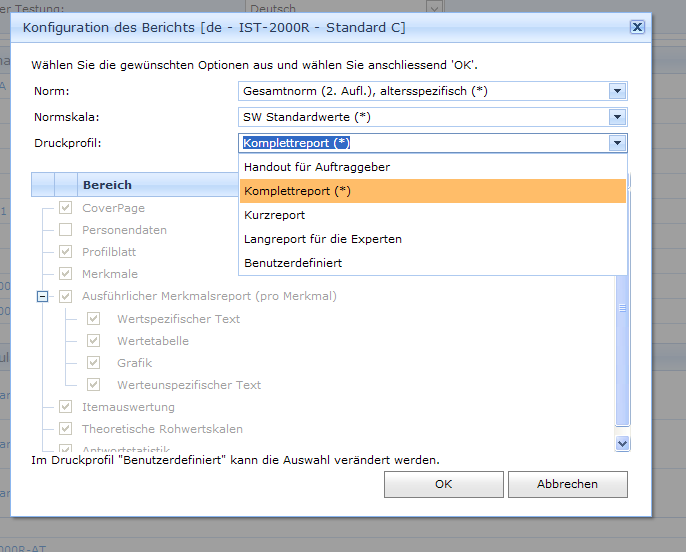This screenshot has width=686, height=552.
Task: Open the Normskala dropdown arrow
Action: click(617, 117)
